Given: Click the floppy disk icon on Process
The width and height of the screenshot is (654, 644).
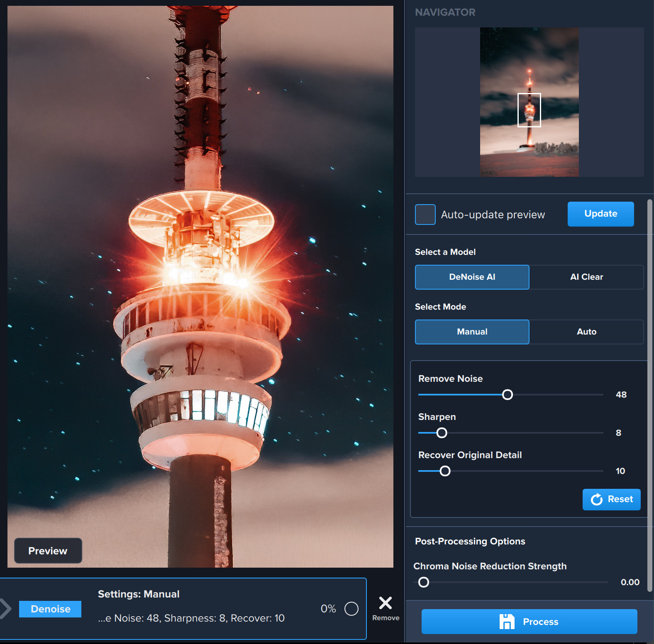Looking at the screenshot, I should (x=507, y=622).
